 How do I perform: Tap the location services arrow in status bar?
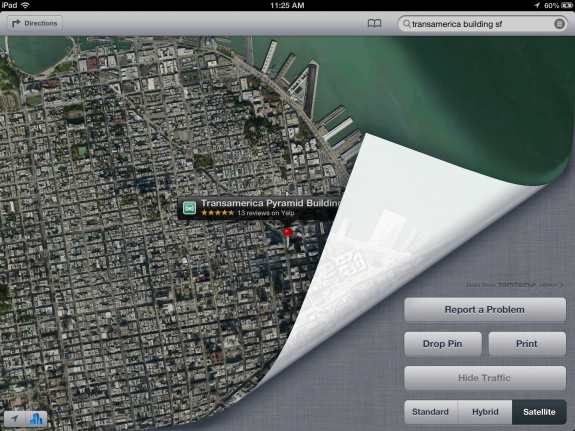pyautogui.click(x=537, y=6)
